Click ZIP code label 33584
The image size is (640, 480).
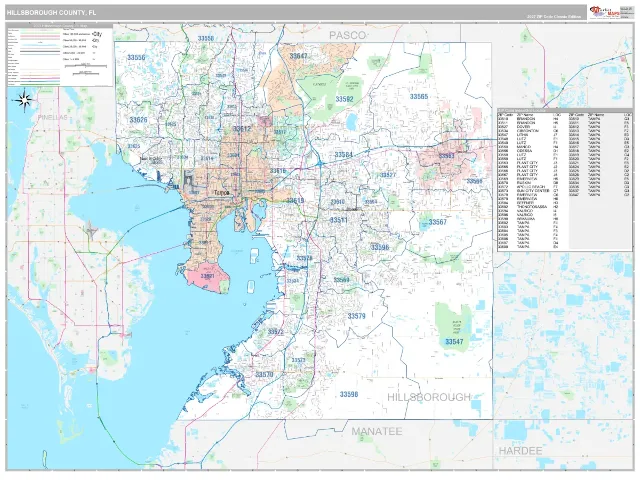coord(344,155)
